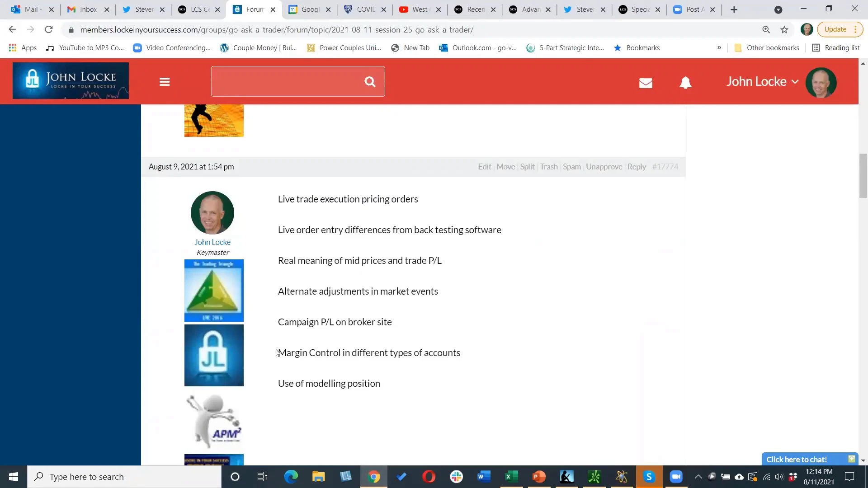Click the blue JL padlock badge image
The image size is (868, 488).
(214, 356)
